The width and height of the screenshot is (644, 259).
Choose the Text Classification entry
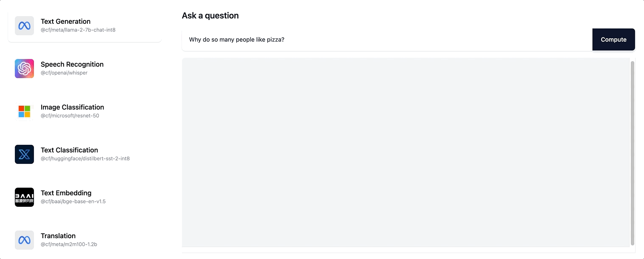coord(84,154)
